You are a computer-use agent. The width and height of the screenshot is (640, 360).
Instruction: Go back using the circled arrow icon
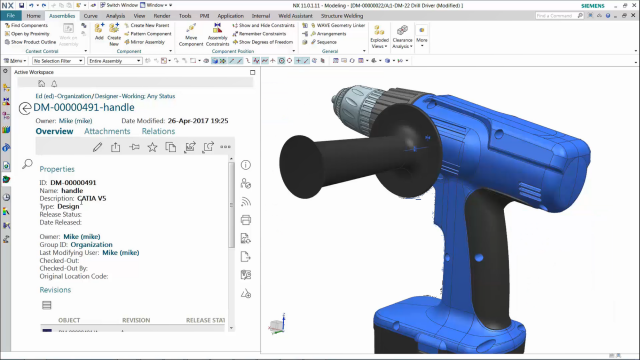(x=25, y=108)
